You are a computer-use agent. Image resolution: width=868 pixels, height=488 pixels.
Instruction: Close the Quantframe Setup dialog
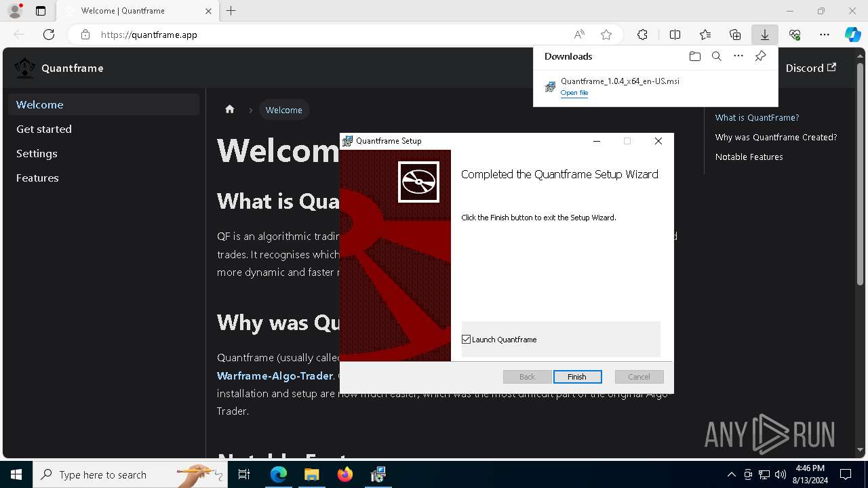point(658,141)
